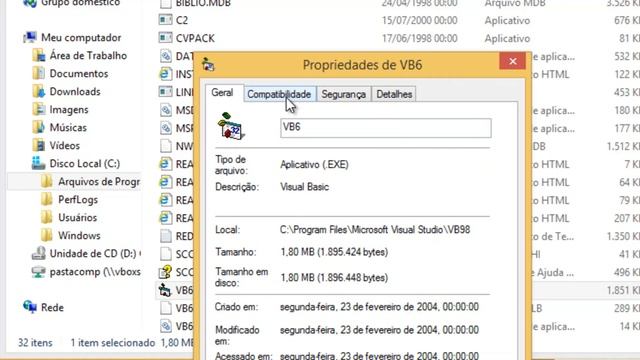
Task: Click the '1 item selecionado' status text
Action: (113, 343)
